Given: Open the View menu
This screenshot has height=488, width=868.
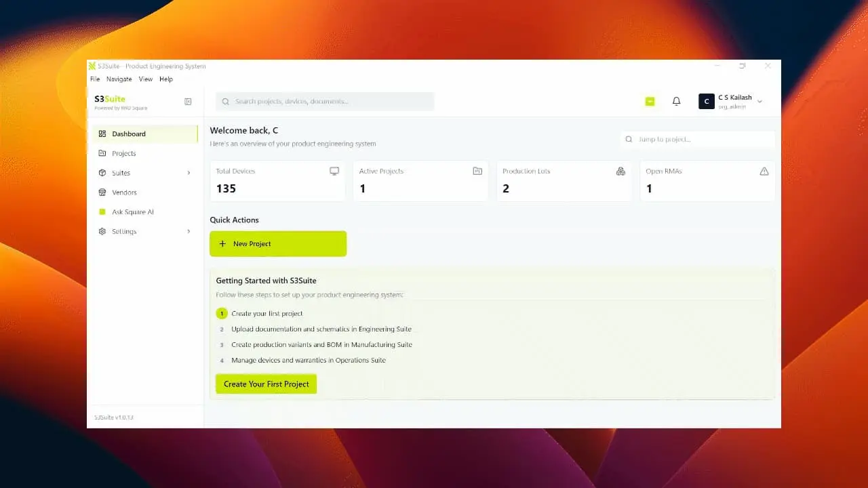Looking at the screenshot, I should tap(146, 79).
